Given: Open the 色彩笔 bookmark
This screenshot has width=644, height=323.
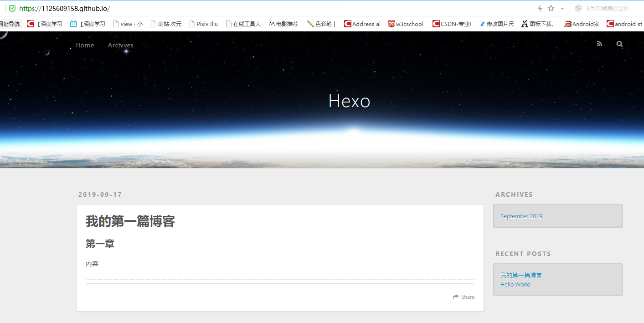Looking at the screenshot, I should [x=321, y=24].
